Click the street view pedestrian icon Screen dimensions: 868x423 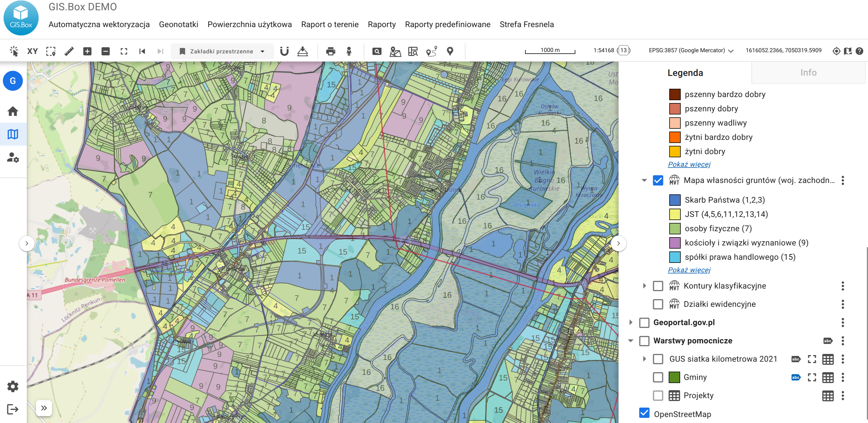point(349,51)
